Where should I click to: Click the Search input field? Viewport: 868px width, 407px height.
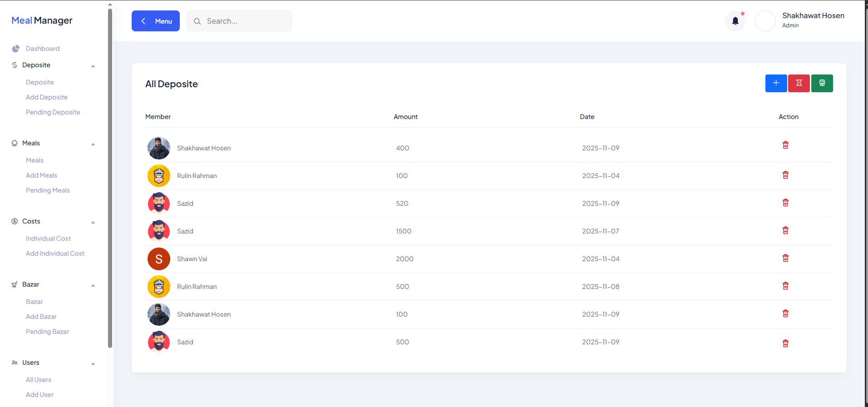tap(245, 21)
